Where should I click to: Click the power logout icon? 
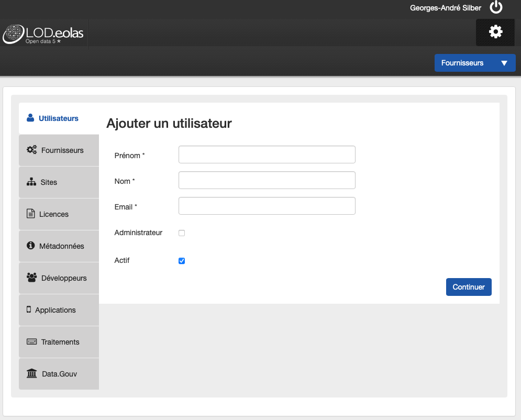pos(496,7)
